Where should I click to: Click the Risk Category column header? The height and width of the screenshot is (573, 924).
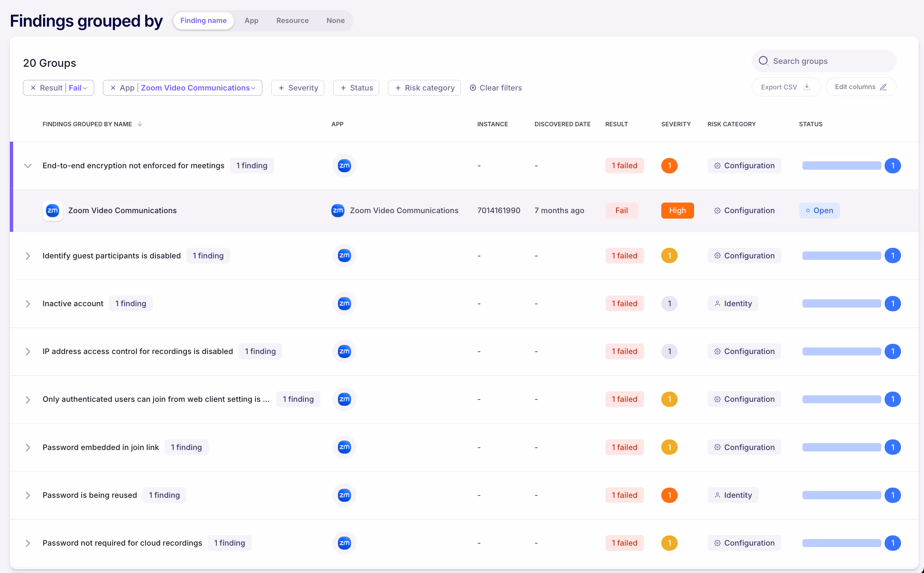pyautogui.click(x=732, y=124)
